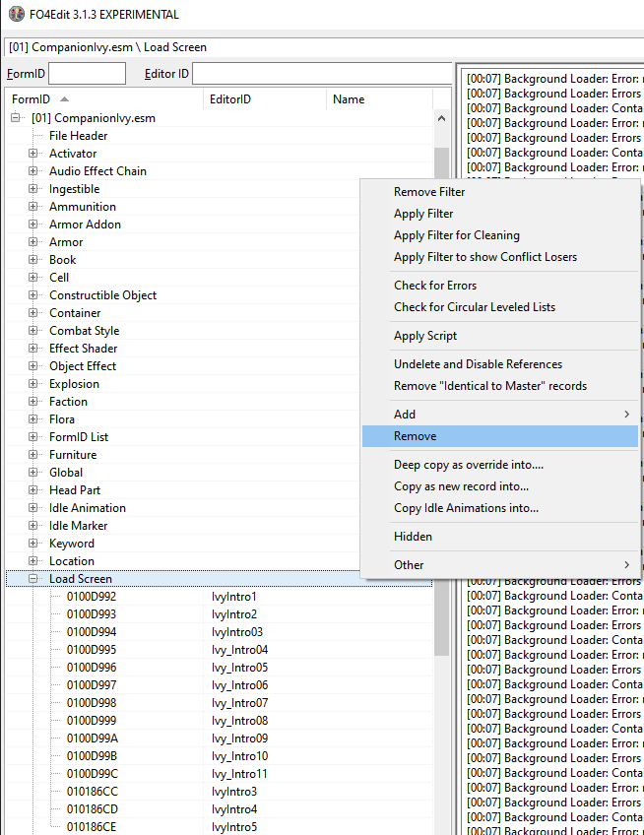Select record 010186CC IvyIntro3
Image resolution: width=644 pixels, height=835 pixels.
click(219, 792)
